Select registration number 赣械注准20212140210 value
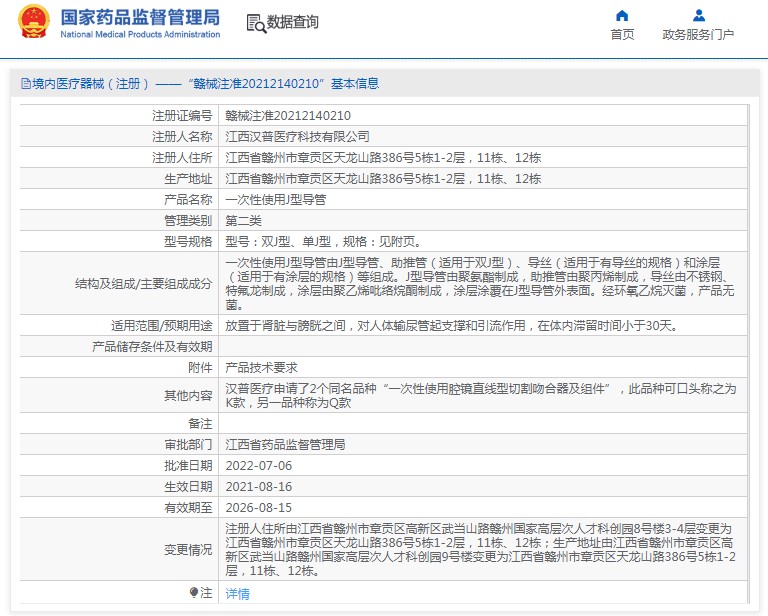768x616 pixels. point(288,116)
